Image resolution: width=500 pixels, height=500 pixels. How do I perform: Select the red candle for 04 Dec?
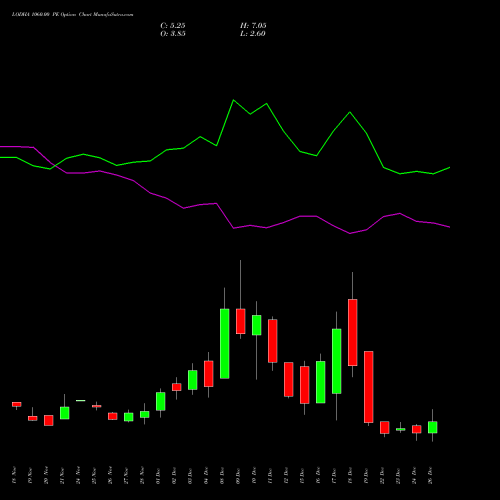tap(209, 374)
